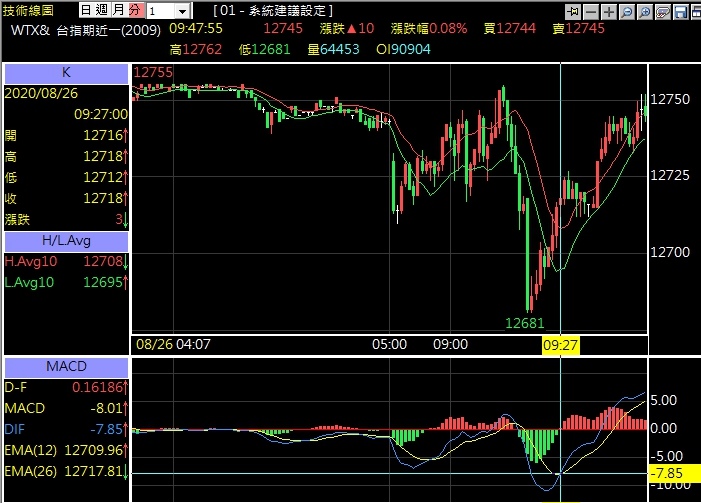Click the 12681 low price label on chart
Viewport: 701px width, 503px height.
pos(524,323)
